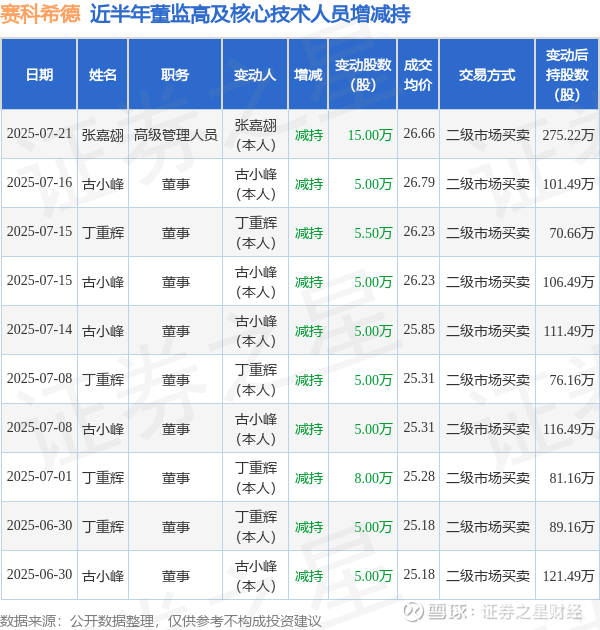The height and width of the screenshot is (630, 600).
Task: Click the 成交均价 column header
Action: coord(418,74)
